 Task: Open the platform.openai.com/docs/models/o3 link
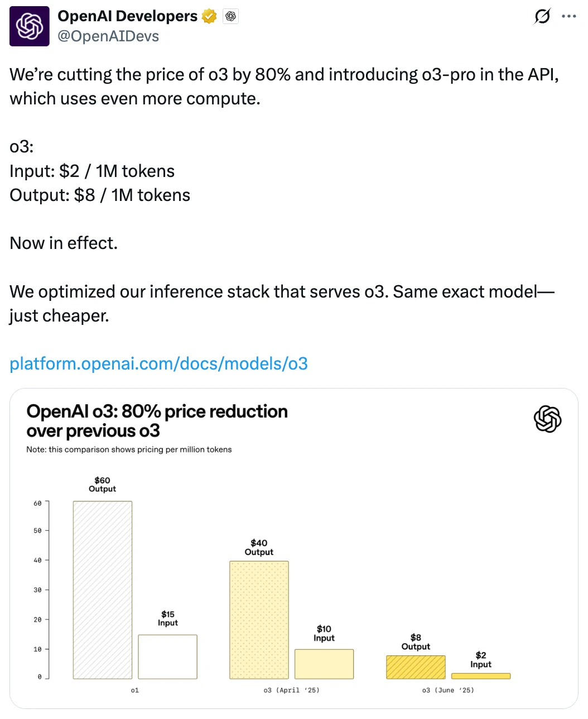click(159, 364)
